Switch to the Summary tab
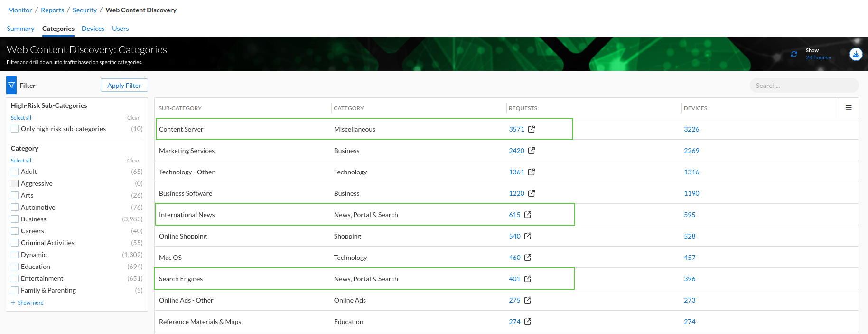868x334 pixels. tap(20, 29)
